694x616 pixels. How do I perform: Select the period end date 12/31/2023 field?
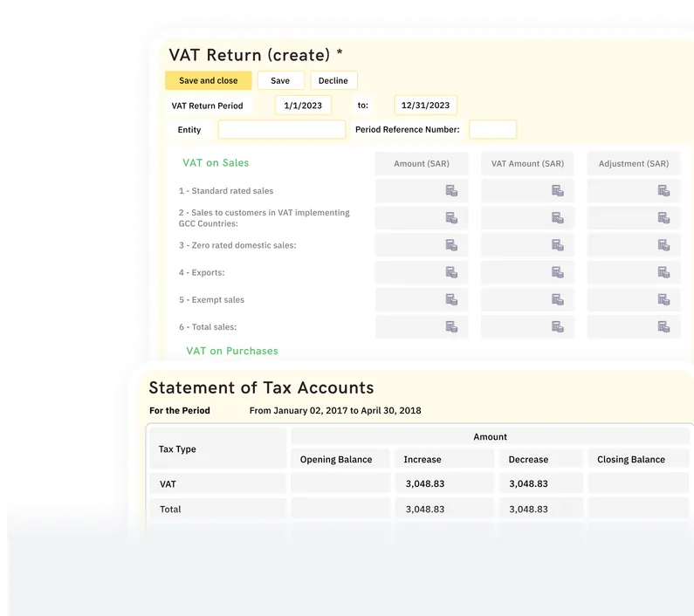(425, 106)
